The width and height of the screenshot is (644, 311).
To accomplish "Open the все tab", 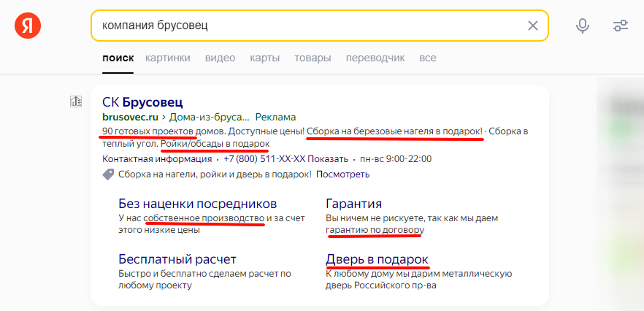I will tap(428, 58).
